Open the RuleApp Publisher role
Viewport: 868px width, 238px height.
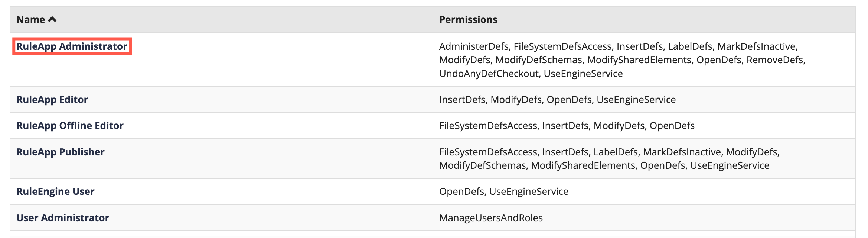coord(60,152)
